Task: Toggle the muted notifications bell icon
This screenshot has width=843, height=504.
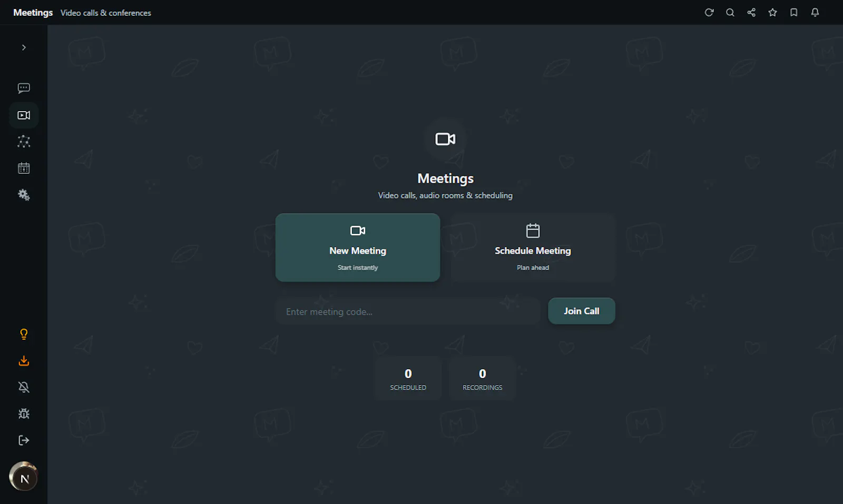Action: pyautogui.click(x=24, y=387)
